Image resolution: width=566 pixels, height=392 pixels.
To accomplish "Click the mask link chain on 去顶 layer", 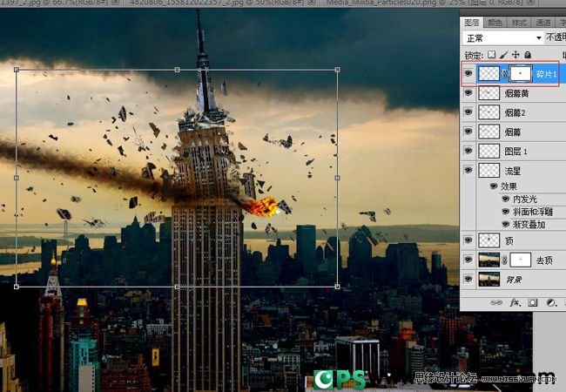I will 504,260.
